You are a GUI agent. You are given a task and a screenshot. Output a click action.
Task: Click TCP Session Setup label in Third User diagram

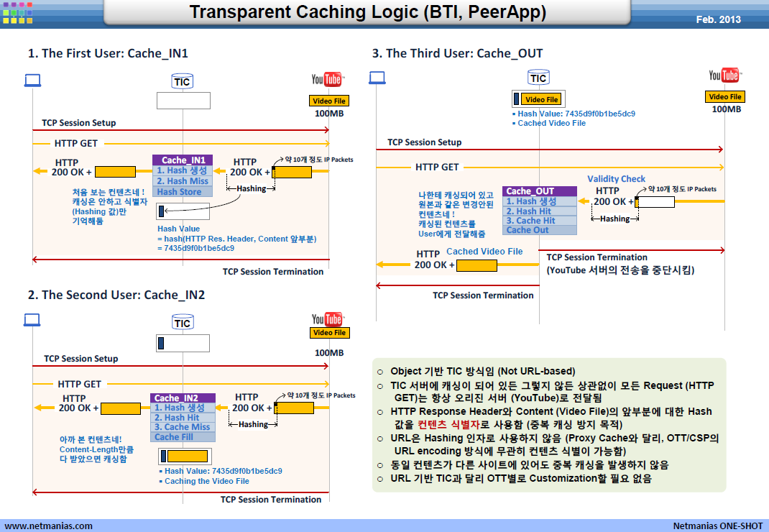[x=424, y=142]
